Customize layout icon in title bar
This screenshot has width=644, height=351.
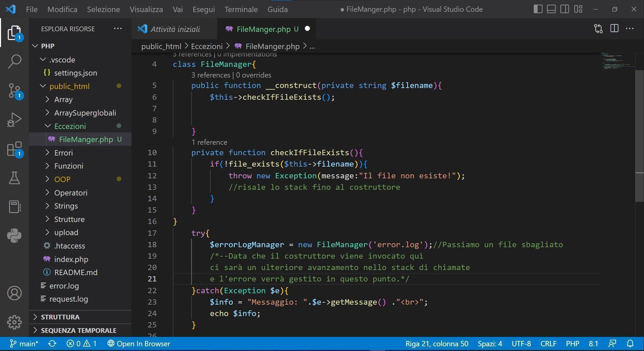pyautogui.click(x=578, y=9)
